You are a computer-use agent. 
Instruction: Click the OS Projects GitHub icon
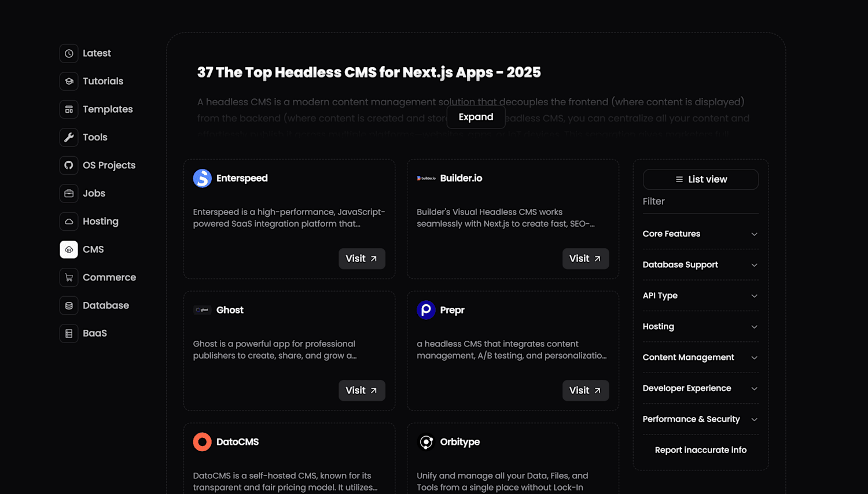[x=69, y=165]
